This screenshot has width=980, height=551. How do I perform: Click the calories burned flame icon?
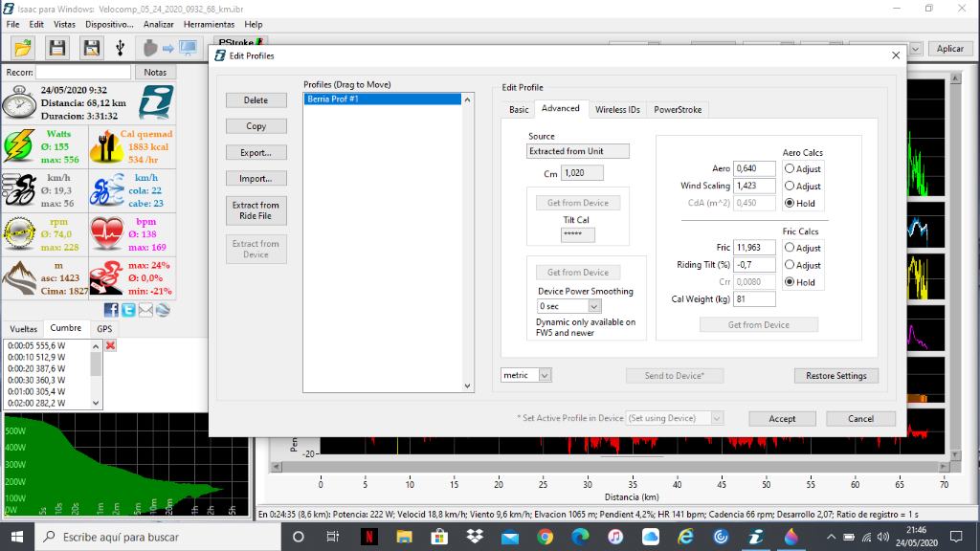pyautogui.click(x=106, y=146)
